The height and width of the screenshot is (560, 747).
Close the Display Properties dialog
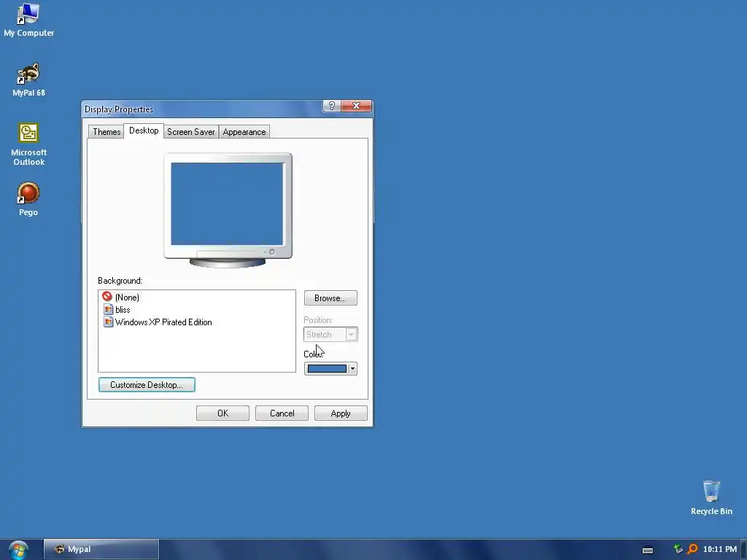(356, 106)
